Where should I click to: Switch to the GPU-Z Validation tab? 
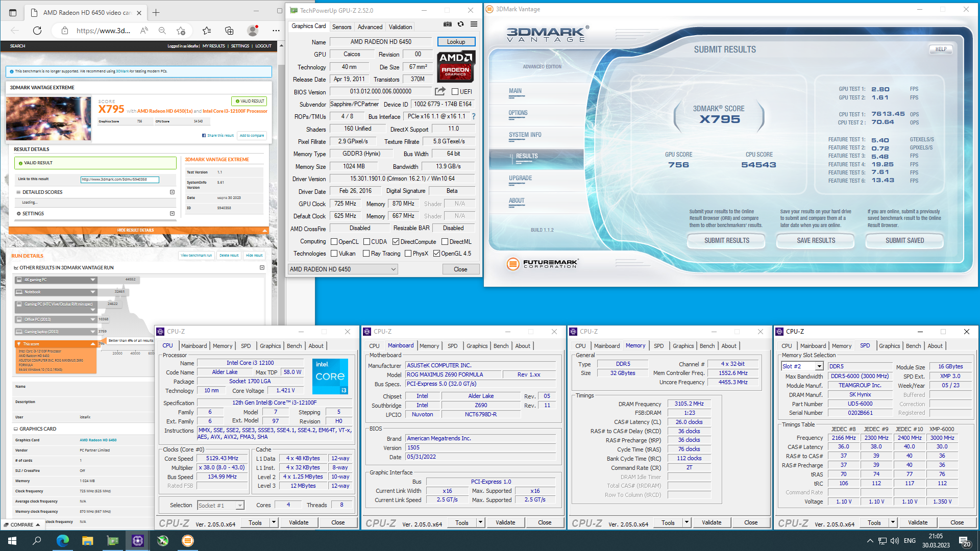coord(400,27)
